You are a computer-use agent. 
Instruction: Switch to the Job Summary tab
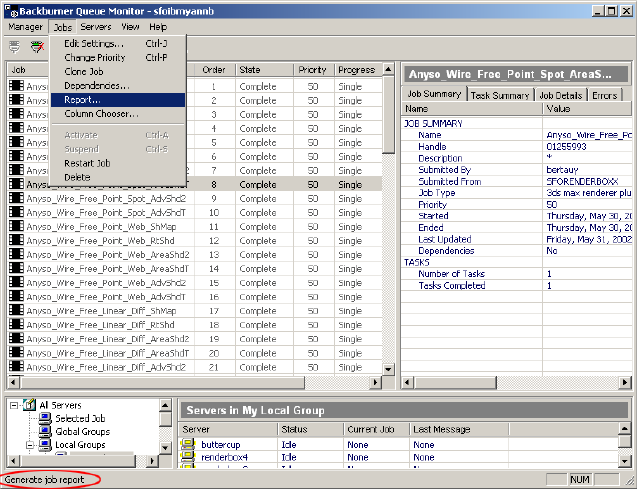point(434,94)
